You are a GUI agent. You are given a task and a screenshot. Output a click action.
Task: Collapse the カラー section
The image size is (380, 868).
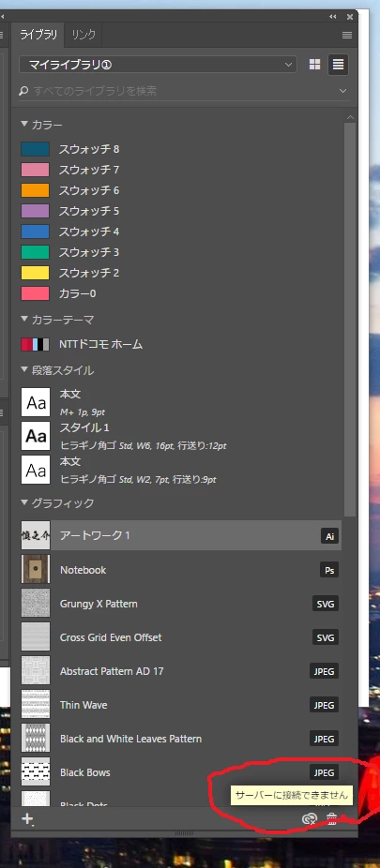pos(24,125)
